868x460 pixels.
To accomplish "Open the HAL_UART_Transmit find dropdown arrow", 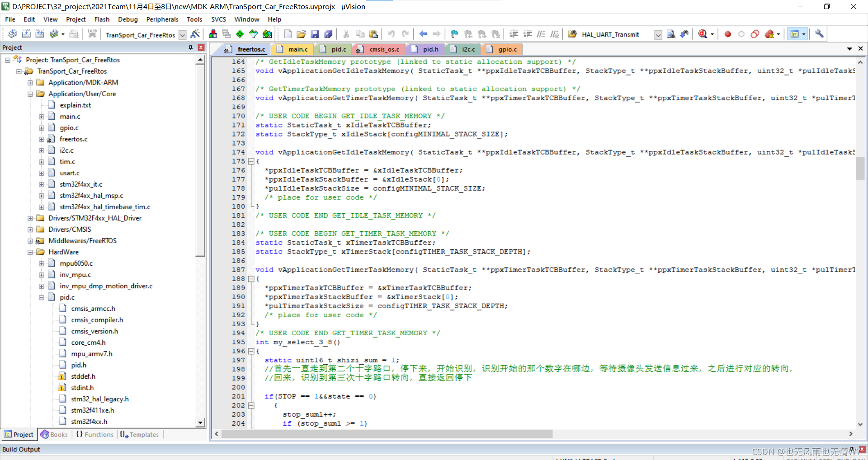I will click(x=658, y=35).
